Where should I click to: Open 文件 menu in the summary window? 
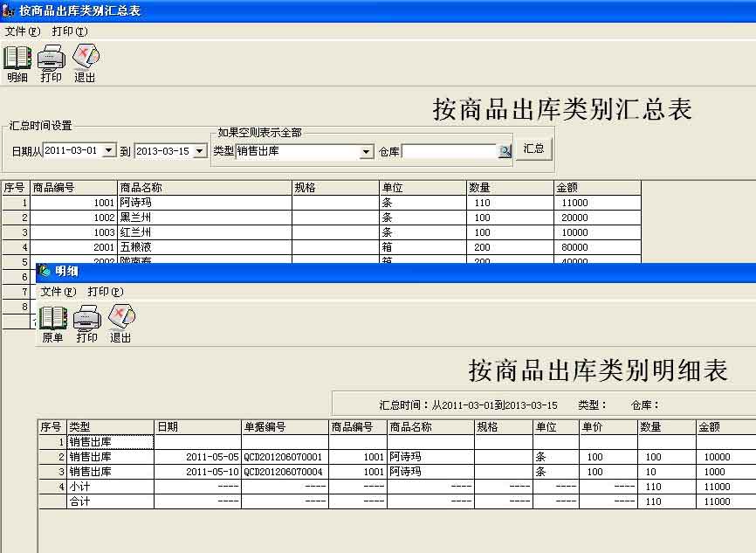(22, 31)
